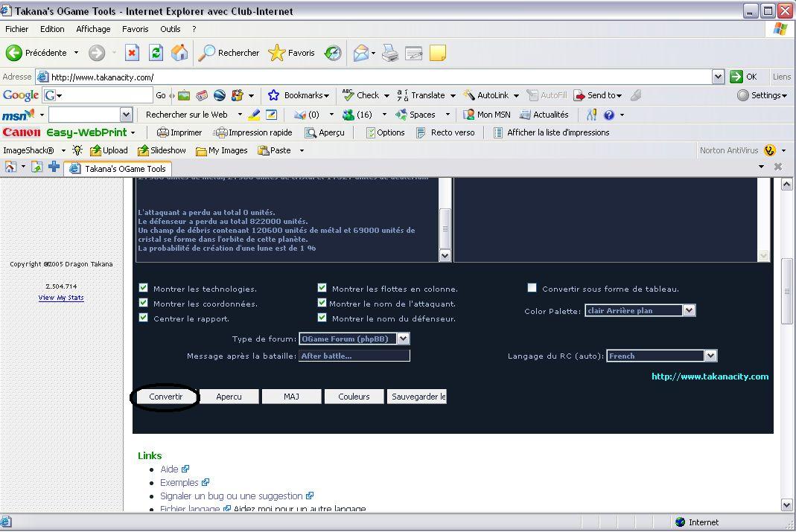Click the page vertical scrollbar thumb
796x532 pixels.
pyautogui.click(x=787, y=292)
